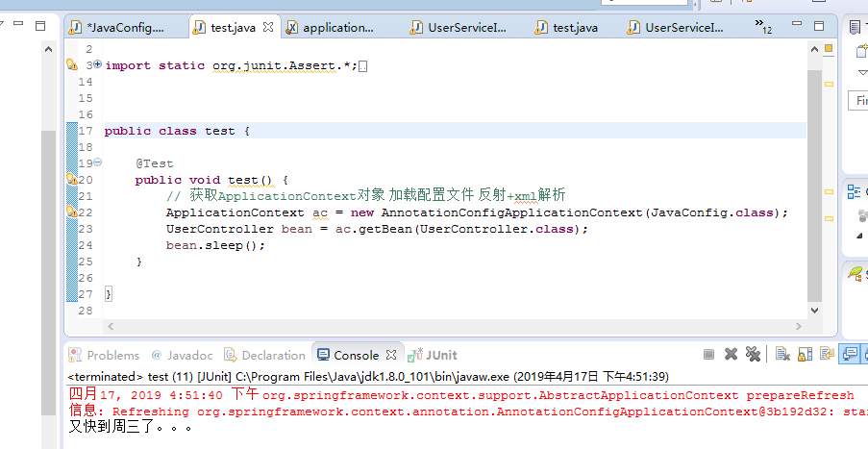This screenshot has width=868, height=449.
Task: Click the Outline icon in right panel
Action: click(854, 191)
